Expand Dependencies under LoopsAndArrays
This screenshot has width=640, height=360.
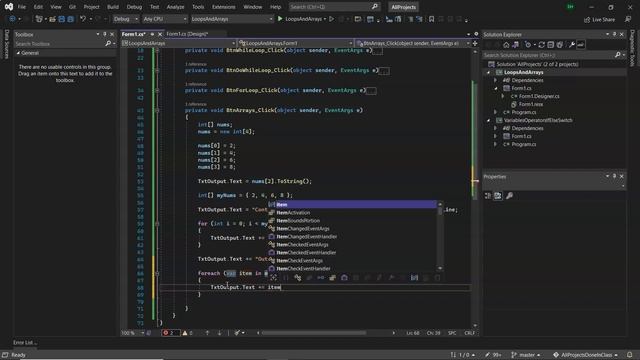tap(496, 80)
